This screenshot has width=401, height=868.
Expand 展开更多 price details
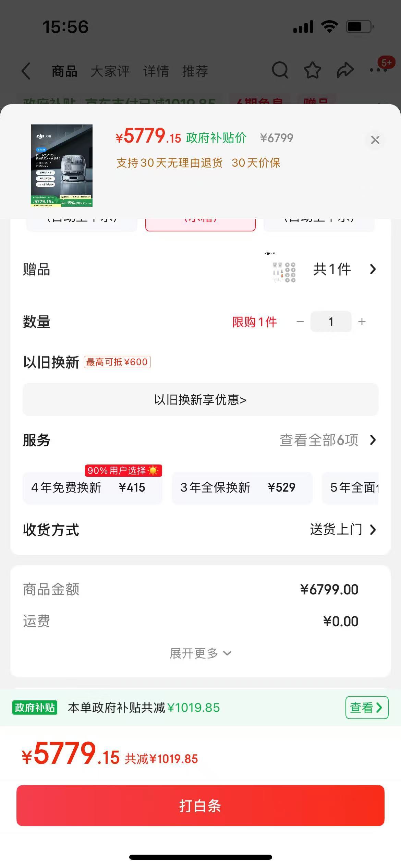coord(200,653)
